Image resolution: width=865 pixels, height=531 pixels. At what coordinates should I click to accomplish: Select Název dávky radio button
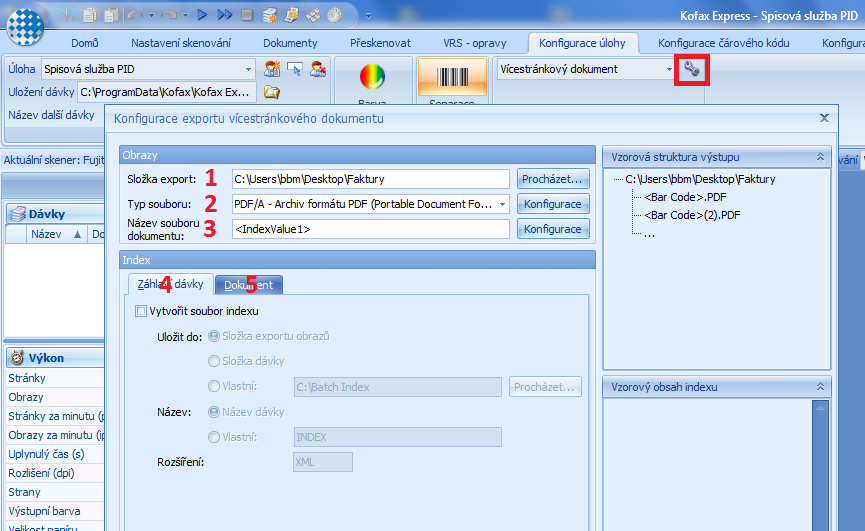pyautogui.click(x=213, y=412)
